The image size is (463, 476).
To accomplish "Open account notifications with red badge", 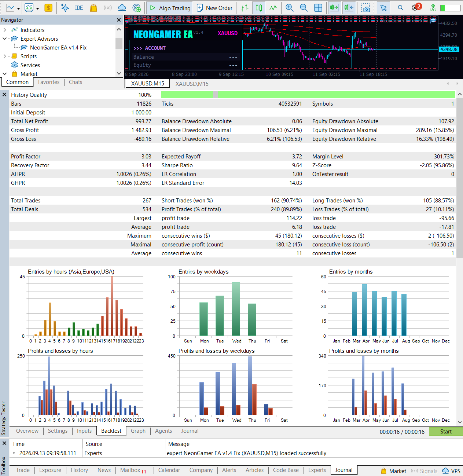I will click(416, 7).
